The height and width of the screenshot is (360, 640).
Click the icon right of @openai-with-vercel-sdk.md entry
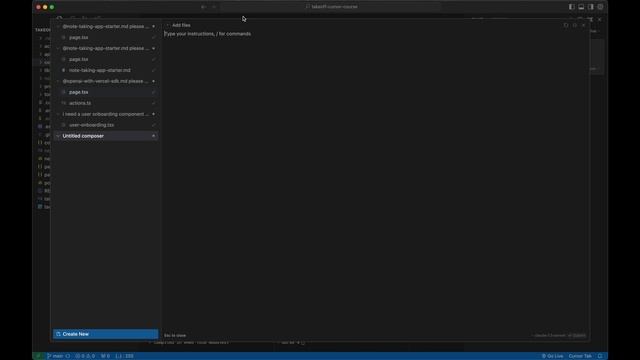coord(154,81)
